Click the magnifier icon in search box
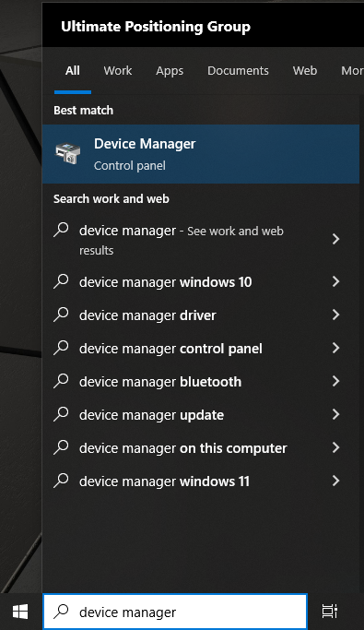 (62, 612)
